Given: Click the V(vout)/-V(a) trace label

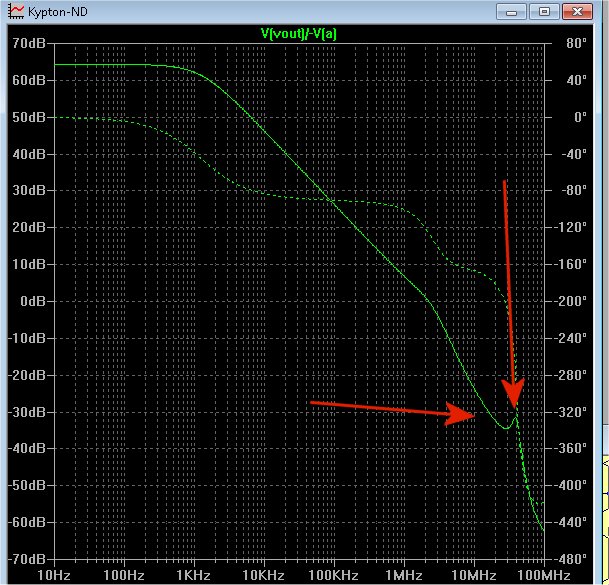Looking at the screenshot, I should pyautogui.click(x=299, y=34).
